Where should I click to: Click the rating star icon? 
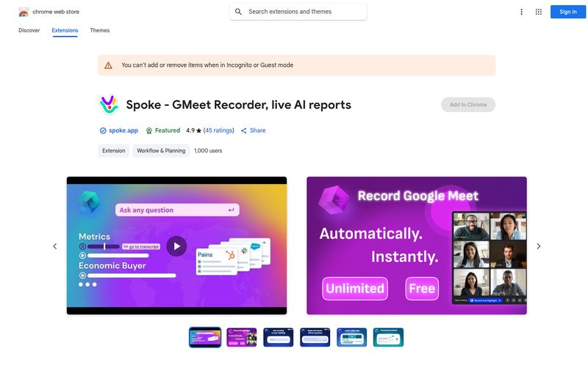198,131
